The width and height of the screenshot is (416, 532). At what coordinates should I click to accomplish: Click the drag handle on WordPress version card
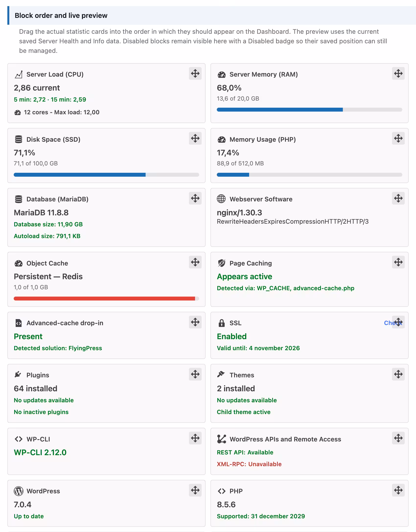[195, 490]
